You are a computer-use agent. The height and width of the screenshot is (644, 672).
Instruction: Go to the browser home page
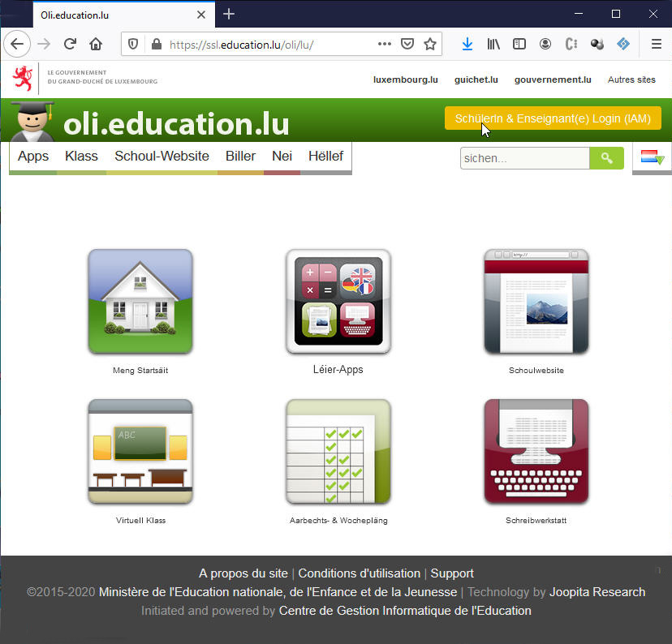(x=96, y=44)
